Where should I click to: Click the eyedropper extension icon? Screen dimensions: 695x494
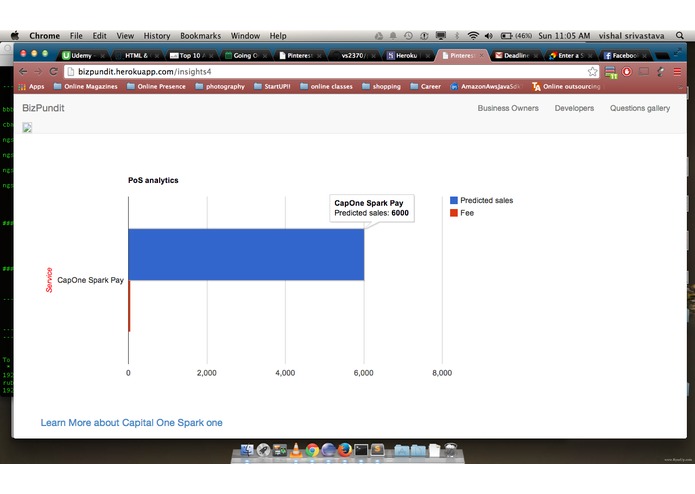coord(660,71)
